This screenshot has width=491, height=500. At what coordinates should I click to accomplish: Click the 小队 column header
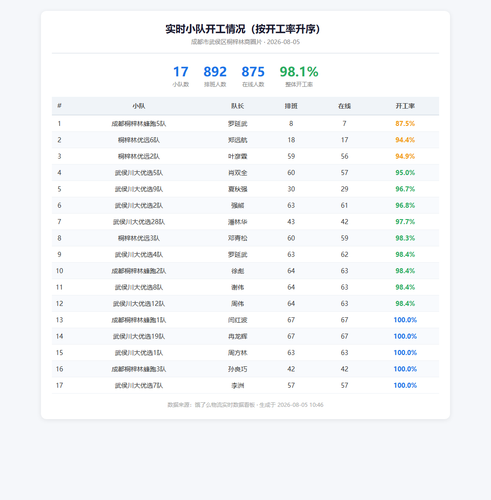(x=139, y=106)
